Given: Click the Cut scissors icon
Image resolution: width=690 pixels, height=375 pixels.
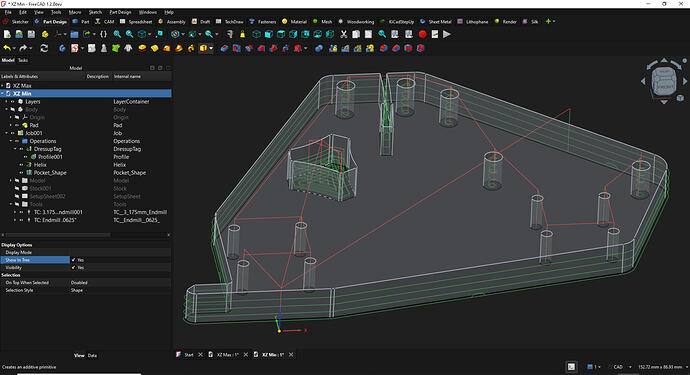Looking at the screenshot, I should (x=344, y=34).
